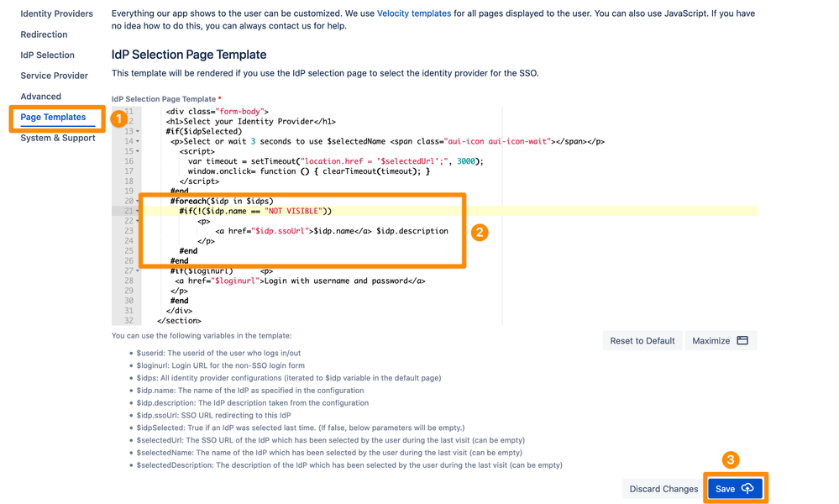Navigate to System & Support
Image resolution: width=839 pixels, height=504 pixels.
point(58,138)
